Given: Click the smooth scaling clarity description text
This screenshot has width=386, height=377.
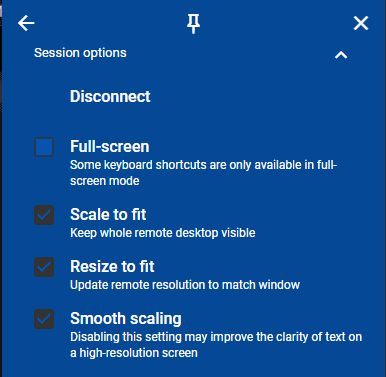Looking at the screenshot, I should 216,345.
